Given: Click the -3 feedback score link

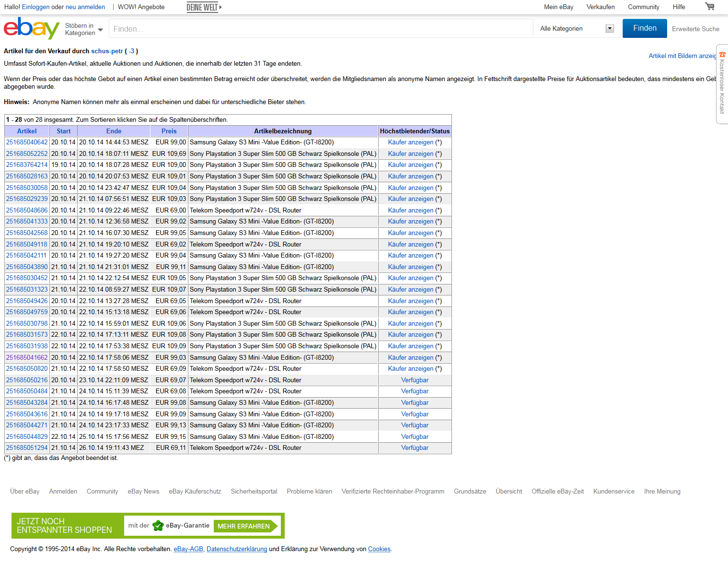Looking at the screenshot, I should pyautogui.click(x=132, y=51).
